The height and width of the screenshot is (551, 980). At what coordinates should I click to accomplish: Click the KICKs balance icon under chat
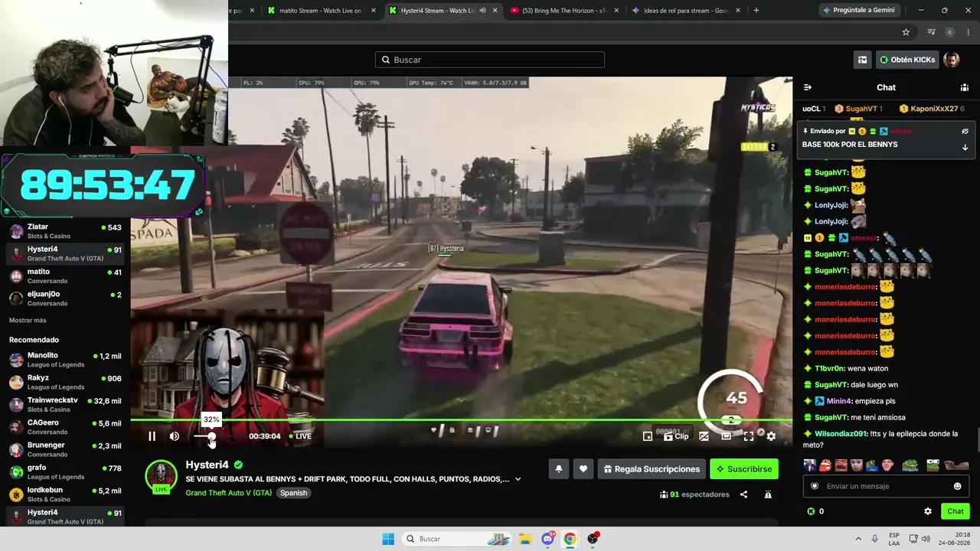pos(811,511)
